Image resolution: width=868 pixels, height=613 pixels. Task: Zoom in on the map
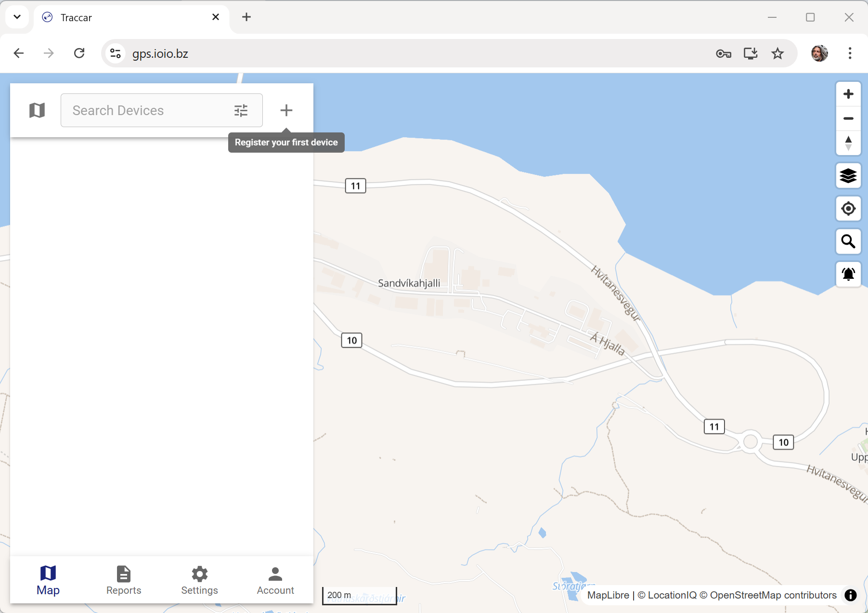[x=848, y=94]
